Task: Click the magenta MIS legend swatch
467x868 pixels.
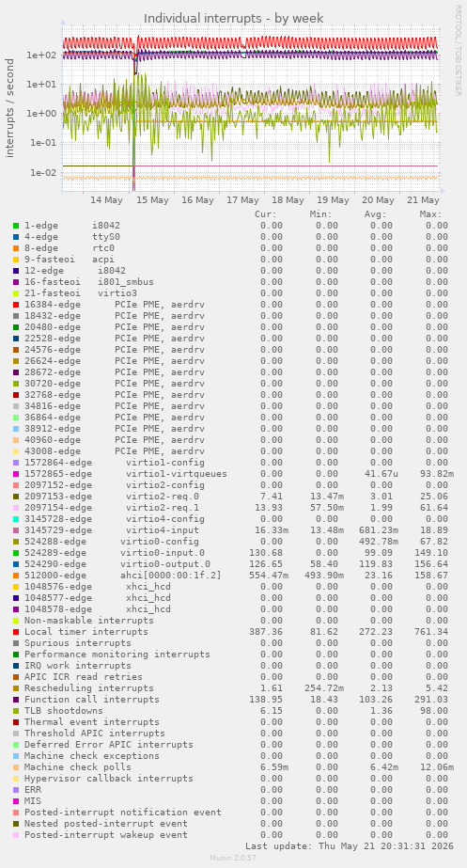Action: tap(16, 801)
